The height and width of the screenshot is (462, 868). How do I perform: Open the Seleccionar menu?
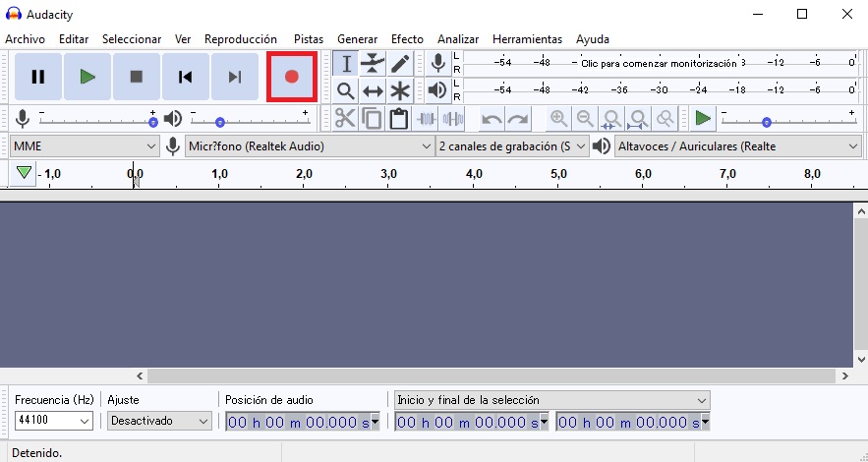[x=132, y=39]
